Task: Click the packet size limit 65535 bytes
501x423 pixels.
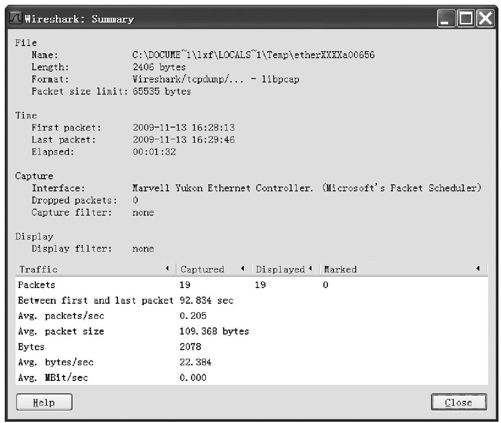Action: (162, 91)
